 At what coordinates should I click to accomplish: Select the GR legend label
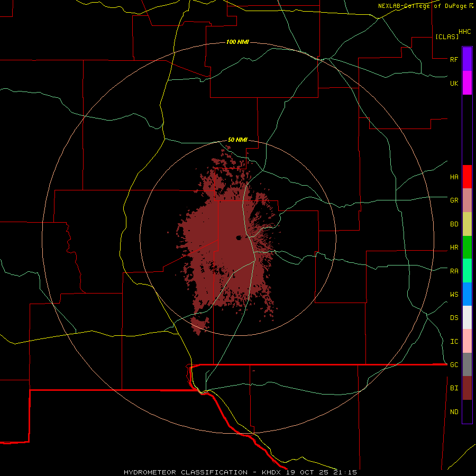(x=454, y=200)
